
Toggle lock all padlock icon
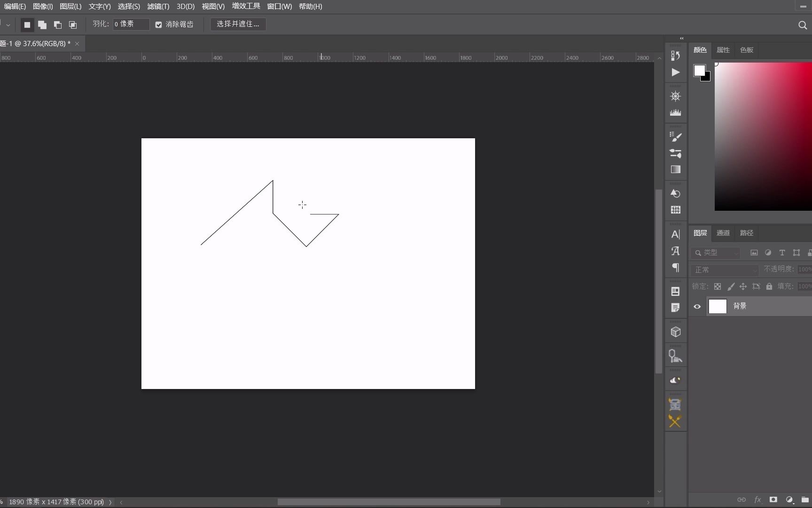[769, 286]
